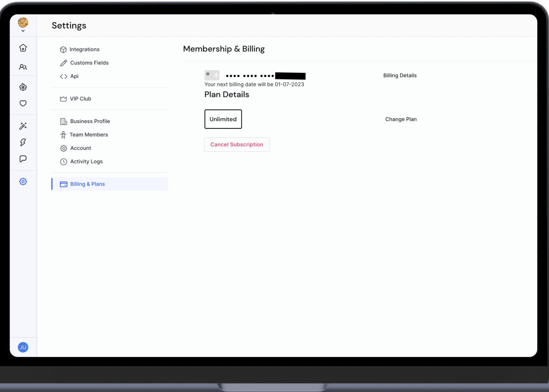Open the heart loyalty icon in sidebar
Image resolution: width=549 pixels, height=392 pixels.
[x=23, y=103]
